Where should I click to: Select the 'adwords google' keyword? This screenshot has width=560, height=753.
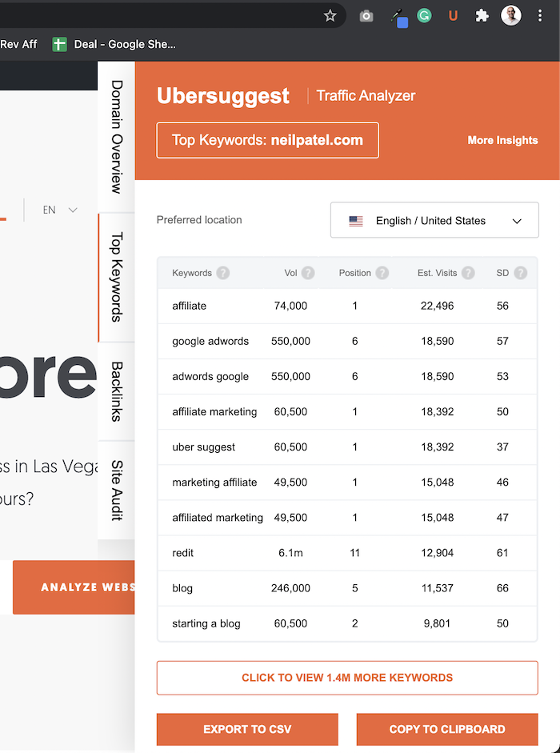tap(210, 376)
